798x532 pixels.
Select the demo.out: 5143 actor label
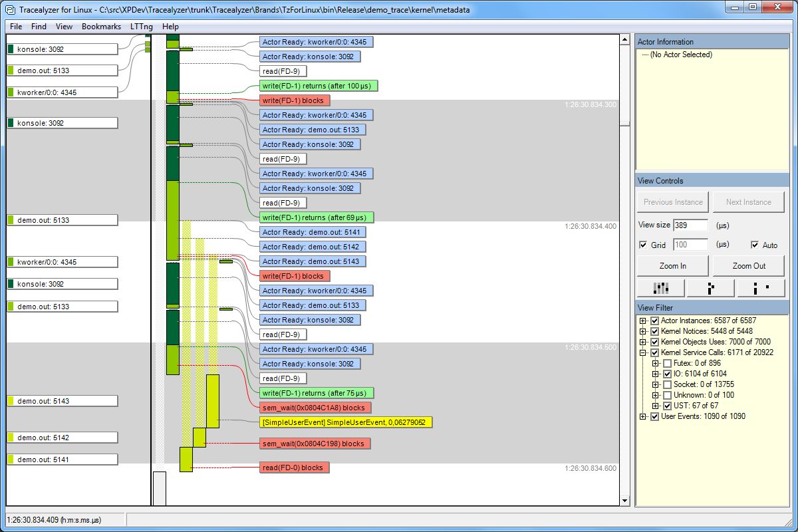pos(62,401)
